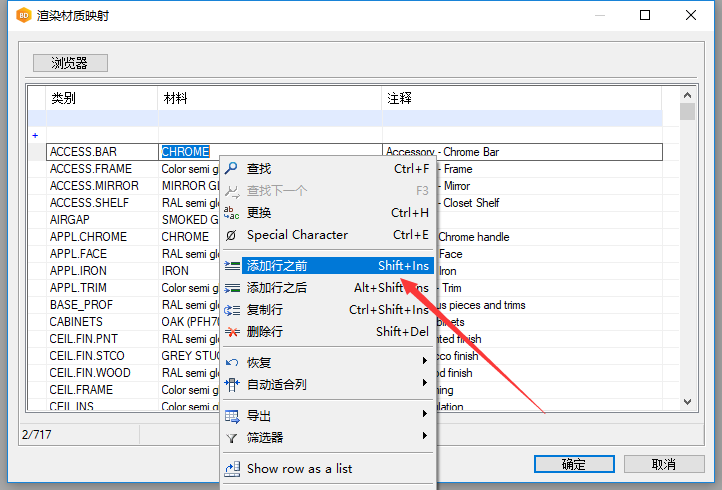This screenshot has width=722, height=490.
Task: Select the Special Character menu entry
Action: [x=328, y=235]
